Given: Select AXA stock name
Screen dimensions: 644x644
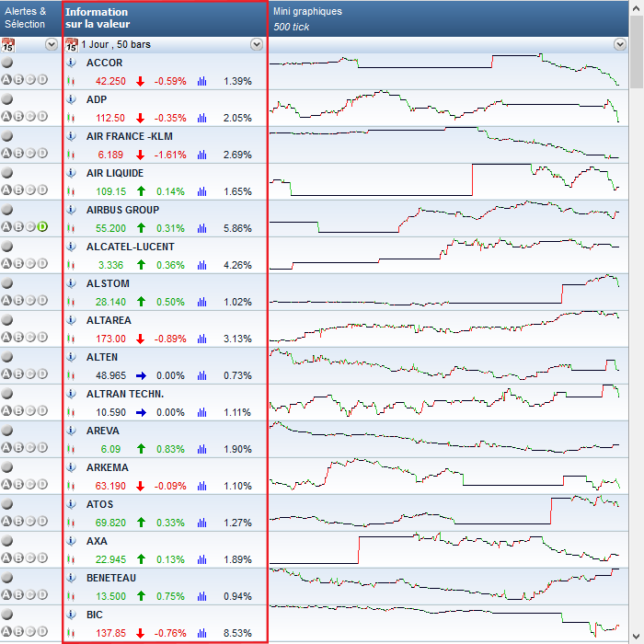Looking at the screenshot, I should [x=97, y=541].
